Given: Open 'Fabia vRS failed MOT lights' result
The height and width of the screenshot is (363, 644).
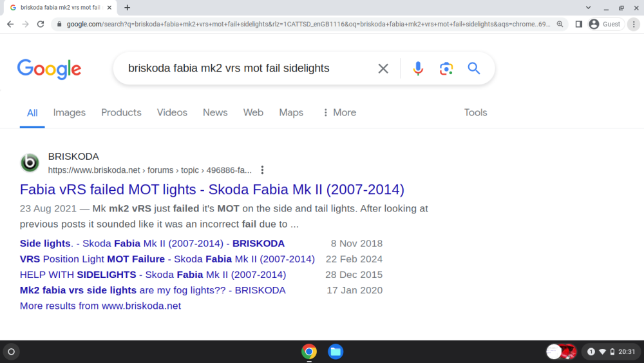Looking at the screenshot, I should [212, 190].
